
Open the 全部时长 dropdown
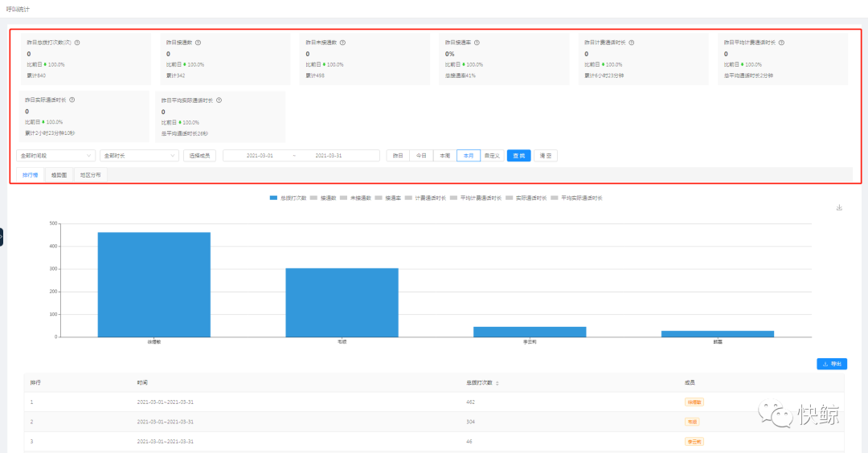139,156
